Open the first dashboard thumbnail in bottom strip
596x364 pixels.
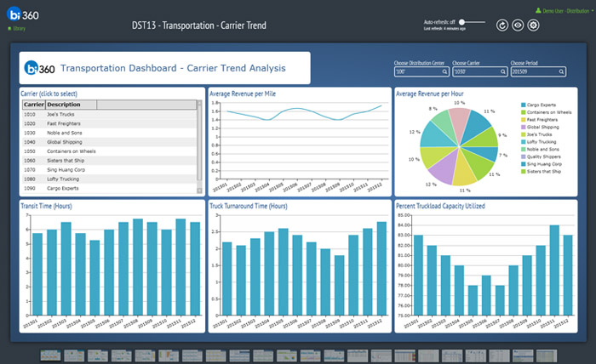tap(50, 355)
